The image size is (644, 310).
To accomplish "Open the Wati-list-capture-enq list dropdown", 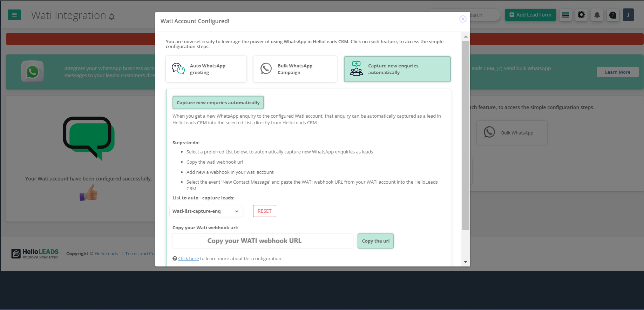I will pyautogui.click(x=206, y=211).
